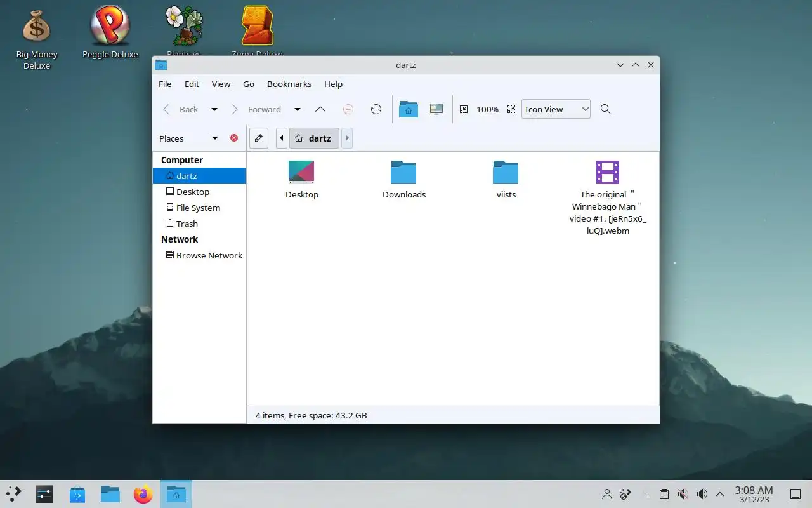Open the Home folder toolbar icon
The image size is (812, 508).
408,109
